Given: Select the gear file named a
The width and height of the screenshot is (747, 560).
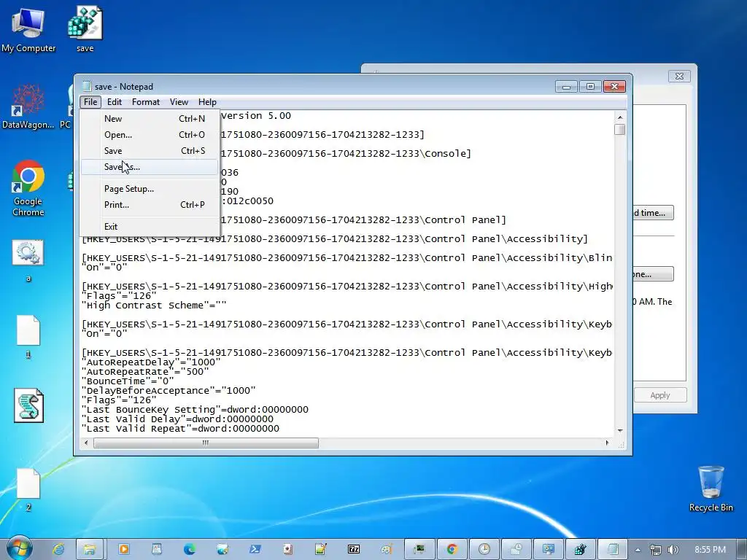Looking at the screenshot, I should coord(28,261).
